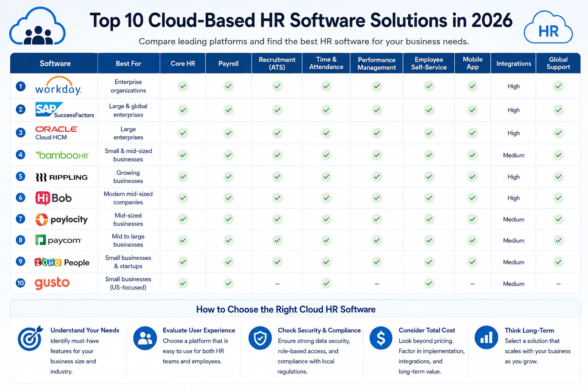This screenshot has height=392, width=588.
Task: Click the 'Compare leading platforms' subtitle
Action: tap(304, 41)
